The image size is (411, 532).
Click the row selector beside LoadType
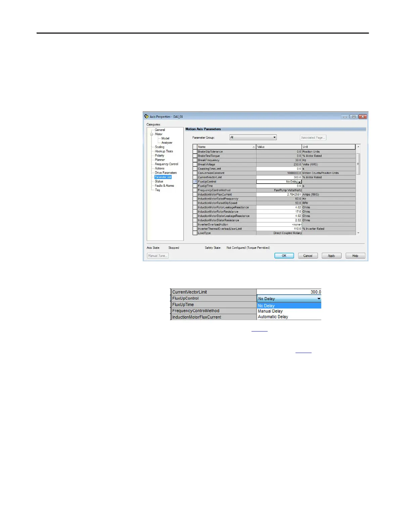pos(195,233)
